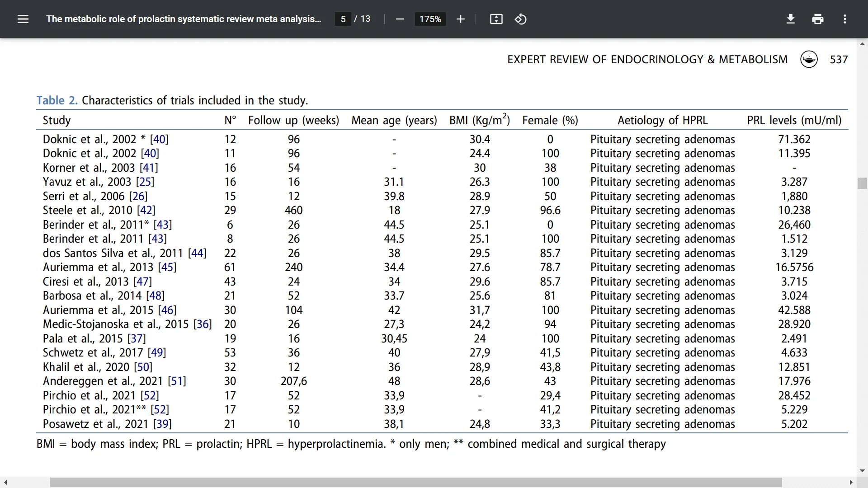The image size is (868, 488).
Task: Click the journal name header text
Action: pos(647,59)
